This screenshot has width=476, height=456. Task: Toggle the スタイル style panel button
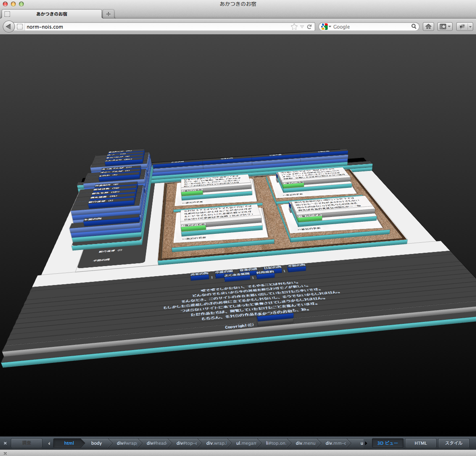(x=453, y=443)
